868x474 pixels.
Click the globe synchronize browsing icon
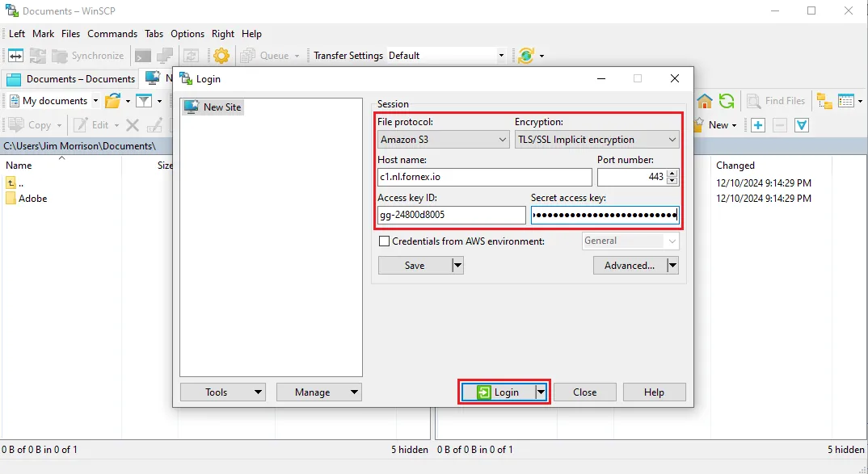coord(526,56)
